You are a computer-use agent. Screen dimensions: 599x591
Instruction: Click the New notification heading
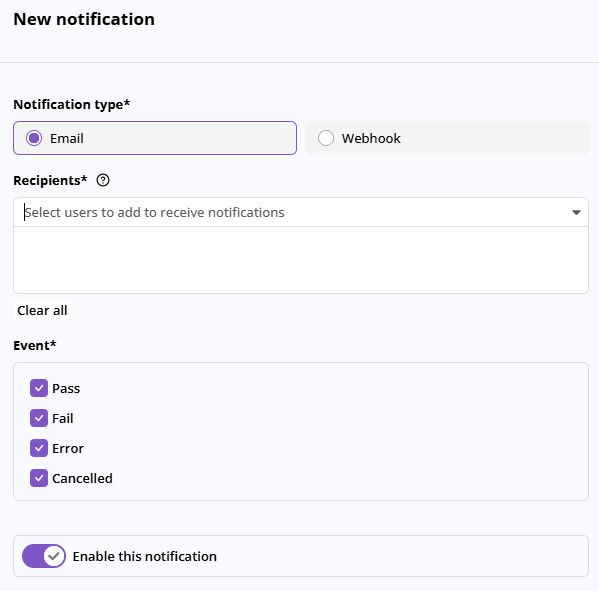pyautogui.click(x=84, y=19)
